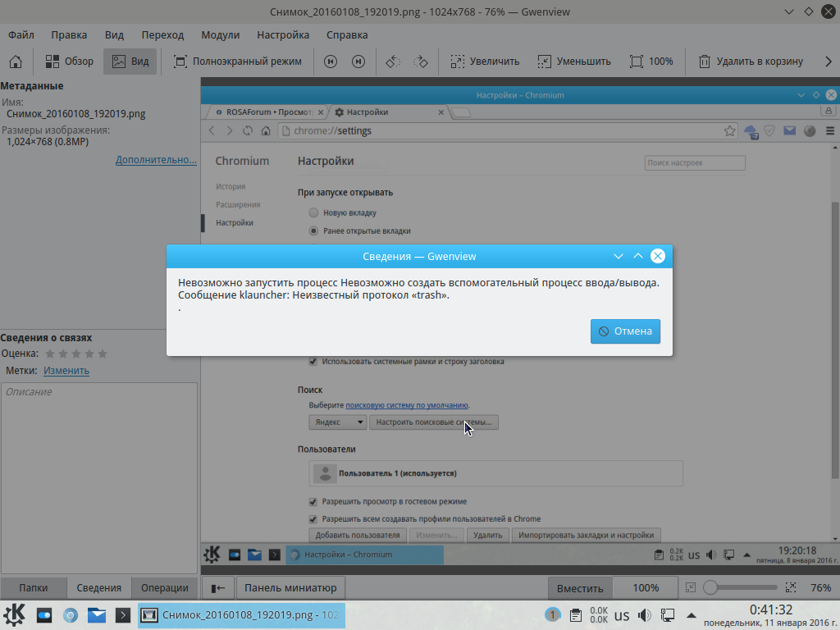Click the show desktop taskbar icon
This screenshot has height=630, width=840.
(x=44, y=615)
